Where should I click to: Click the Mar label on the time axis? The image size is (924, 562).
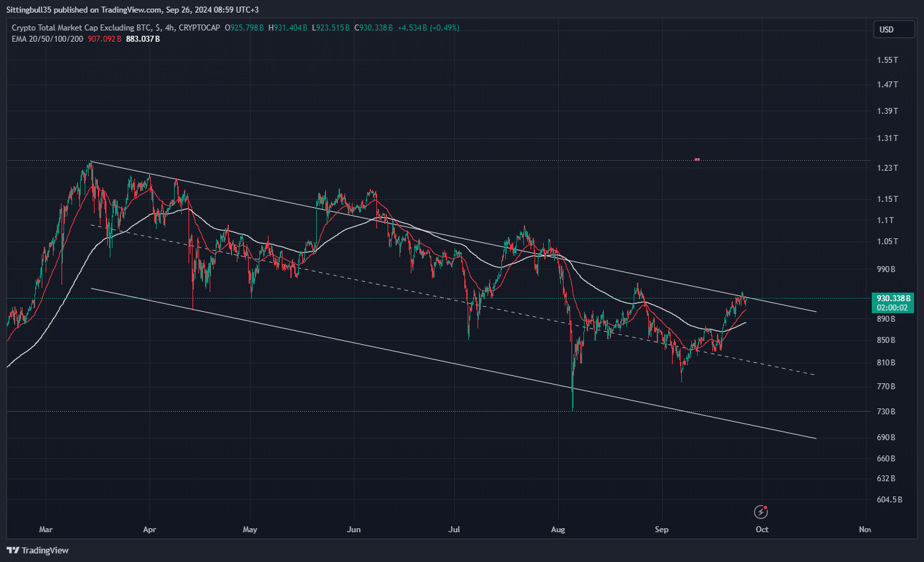coord(46,530)
